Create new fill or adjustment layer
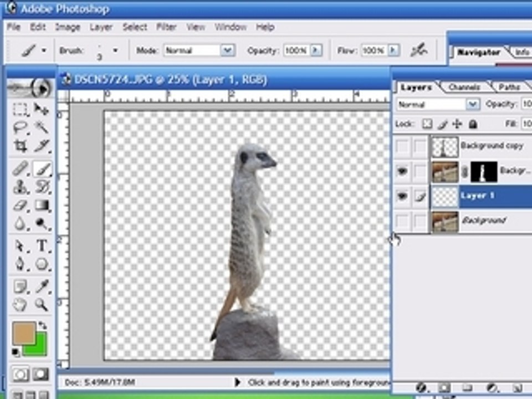This screenshot has width=532, height=399. pyautogui.click(x=492, y=388)
